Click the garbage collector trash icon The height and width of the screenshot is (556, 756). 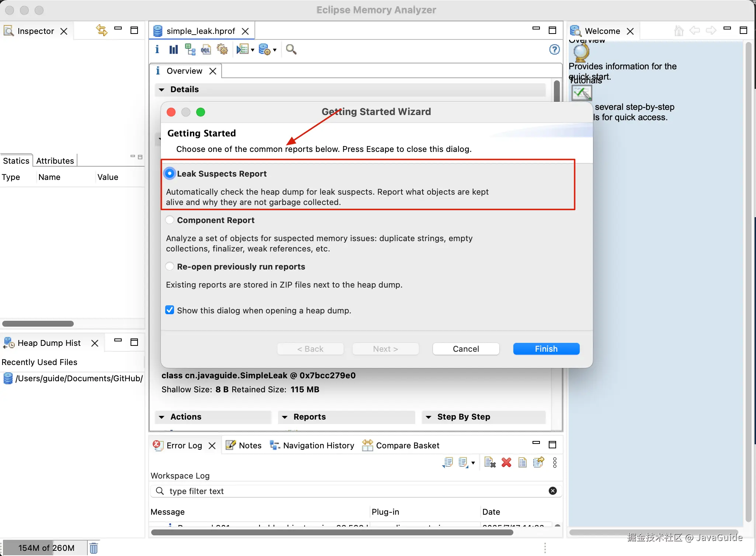tap(94, 548)
